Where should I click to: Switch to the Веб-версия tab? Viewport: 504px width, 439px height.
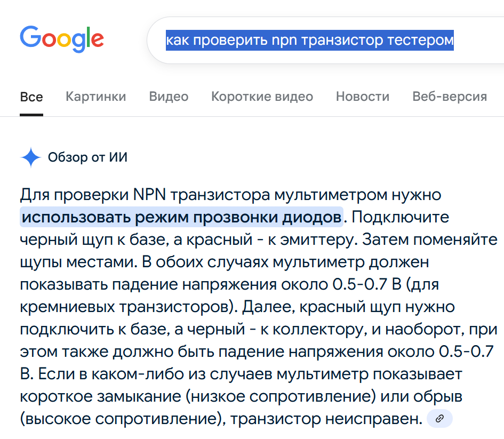point(449,97)
